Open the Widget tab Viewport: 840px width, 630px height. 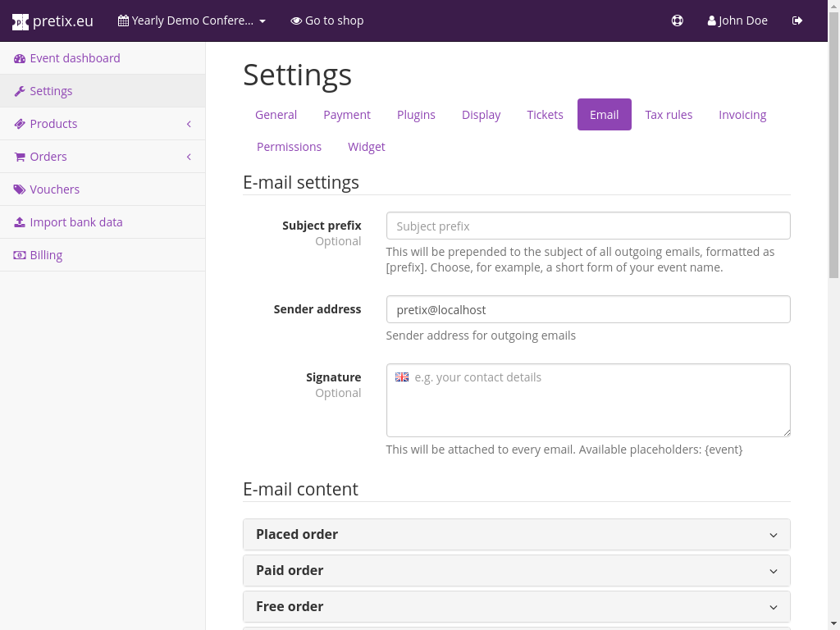(367, 147)
